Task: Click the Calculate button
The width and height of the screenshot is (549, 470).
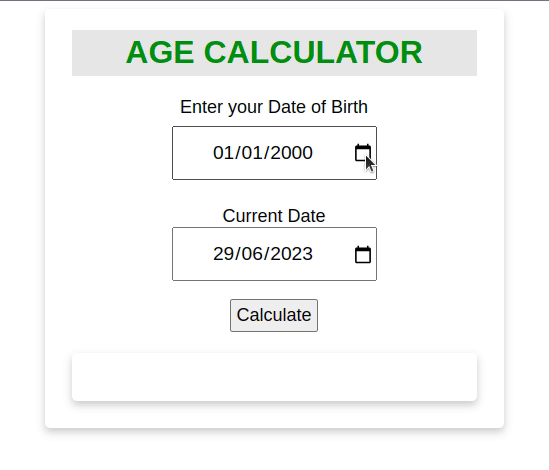Action: 274,315
